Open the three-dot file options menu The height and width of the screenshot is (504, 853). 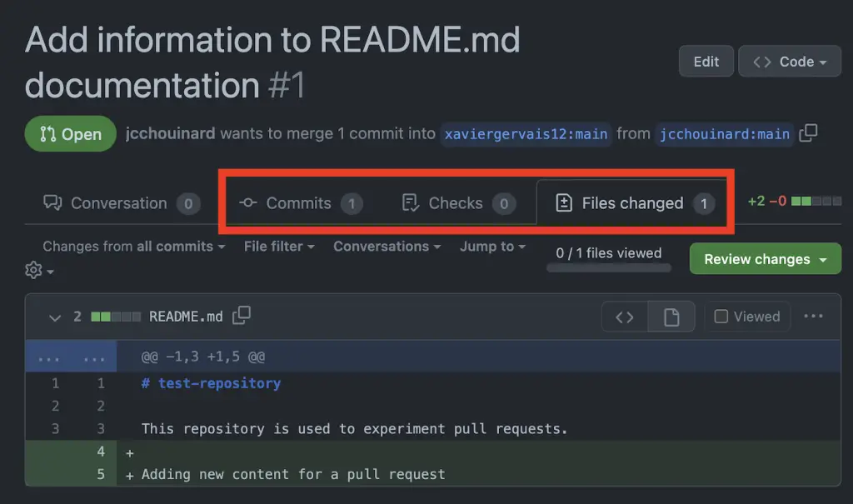pos(813,317)
